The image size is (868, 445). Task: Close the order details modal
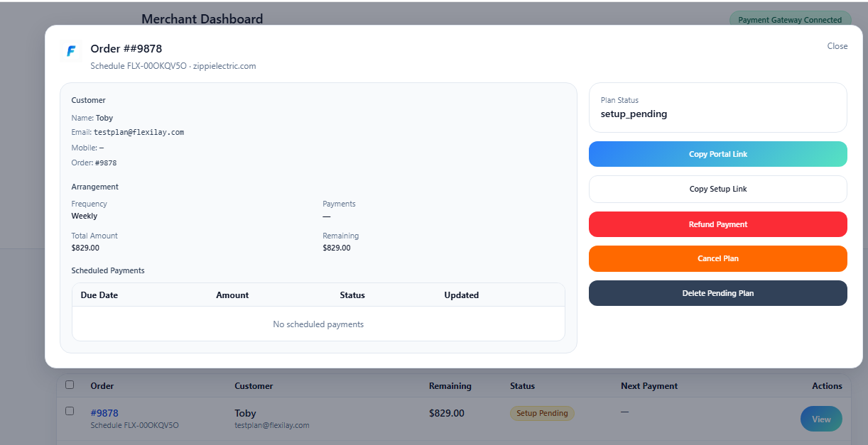[x=837, y=46]
